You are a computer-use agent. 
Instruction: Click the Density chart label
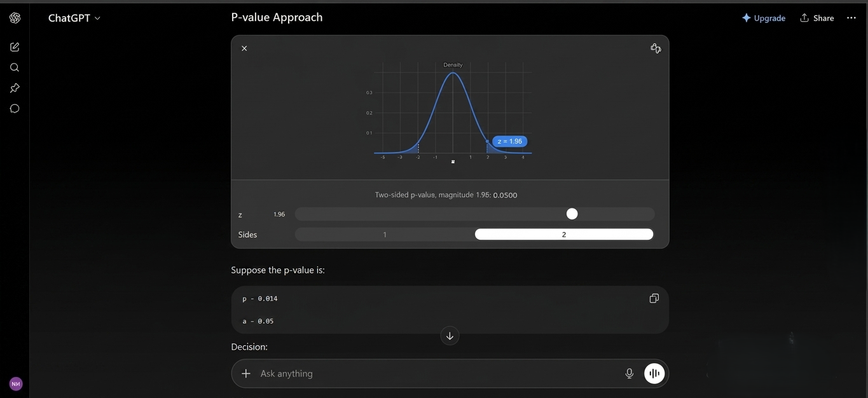click(x=453, y=65)
